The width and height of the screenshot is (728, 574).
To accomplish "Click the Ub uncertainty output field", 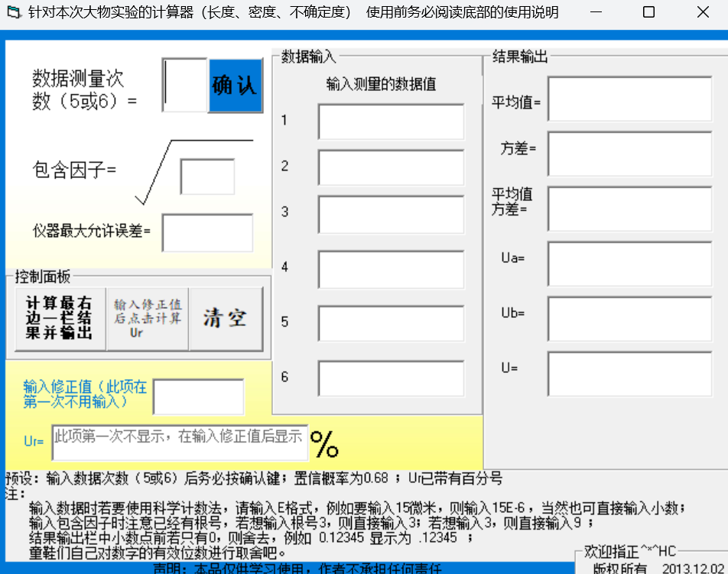I will tap(629, 319).
